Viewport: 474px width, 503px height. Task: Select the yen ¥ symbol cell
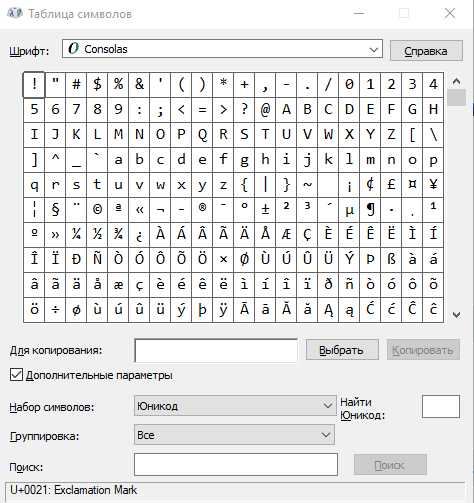coord(433,185)
